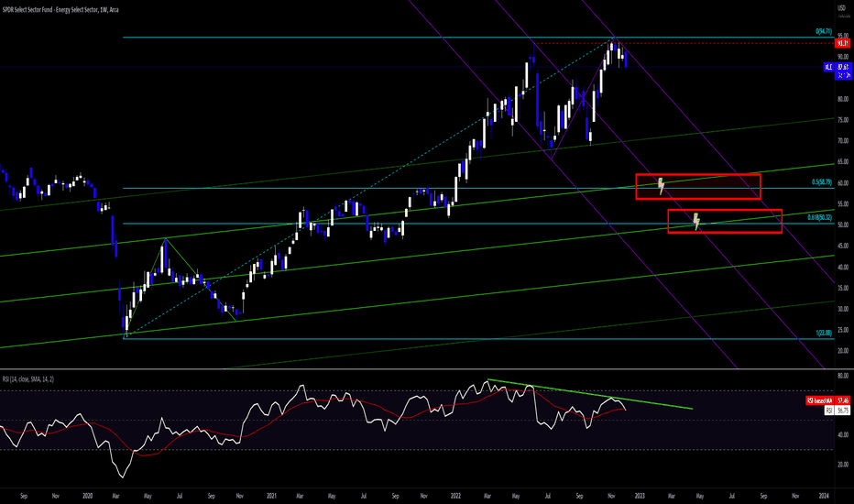
Task: Click the blue 87.68 last price tag
Action: 843,67
